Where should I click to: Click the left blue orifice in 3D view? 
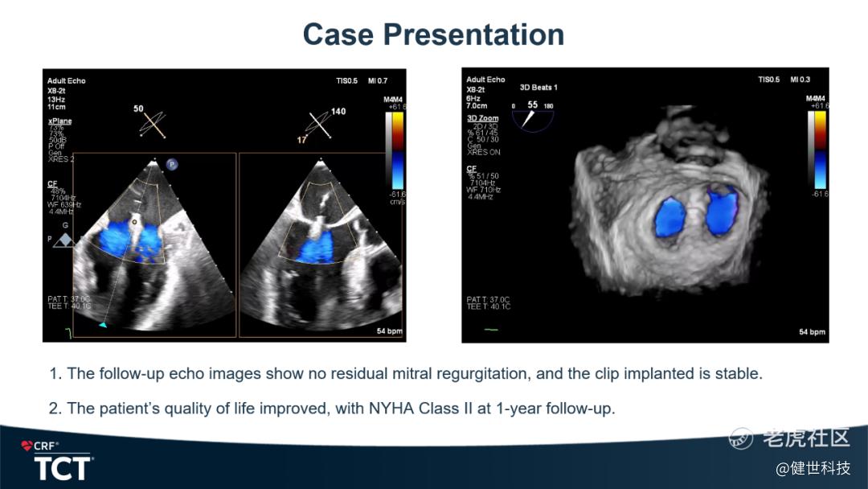669,218
